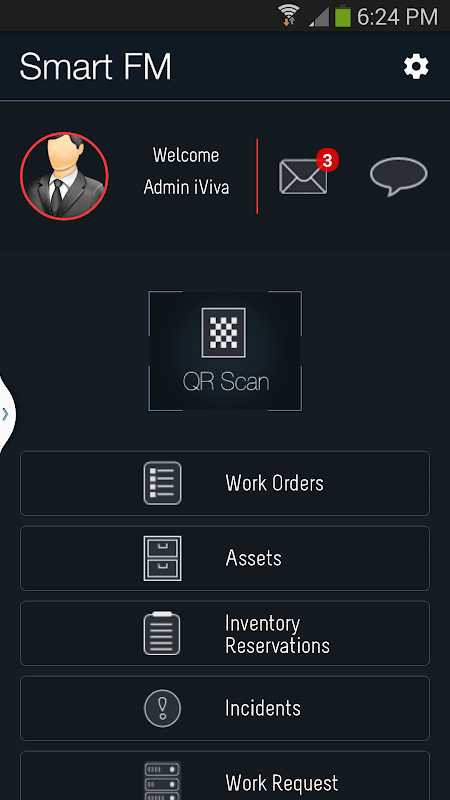Tap the Admin profile avatar picture
Viewport: 450px width, 800px height.
64,176
